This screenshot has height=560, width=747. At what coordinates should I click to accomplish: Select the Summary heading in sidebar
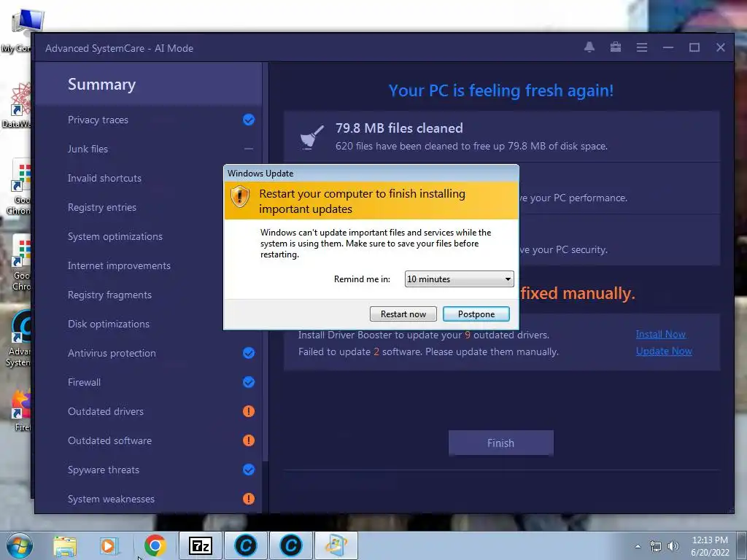(101, 85)
